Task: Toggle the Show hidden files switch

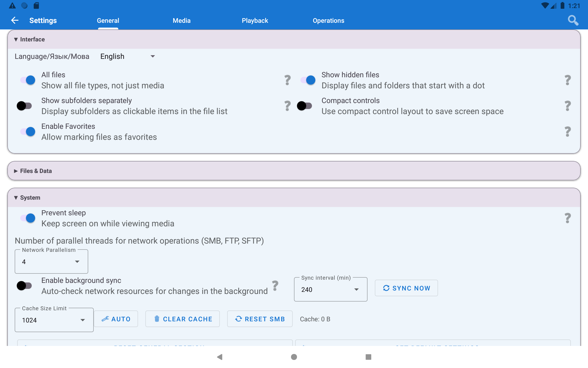Action: (308, 80)
